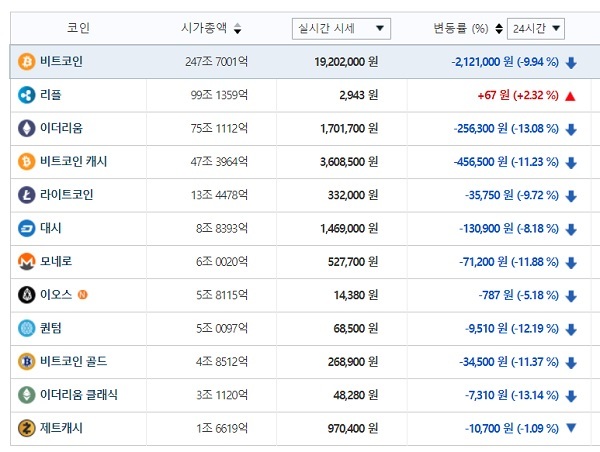Click price 1,701,700 원
The image size is (600, 452).
pos(349,128)
